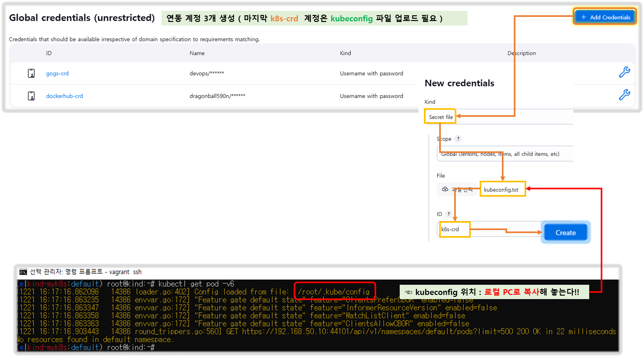Open the gogs-crd credential link
The width and height of the screenshot is (644, 357).
coord(57,73)
